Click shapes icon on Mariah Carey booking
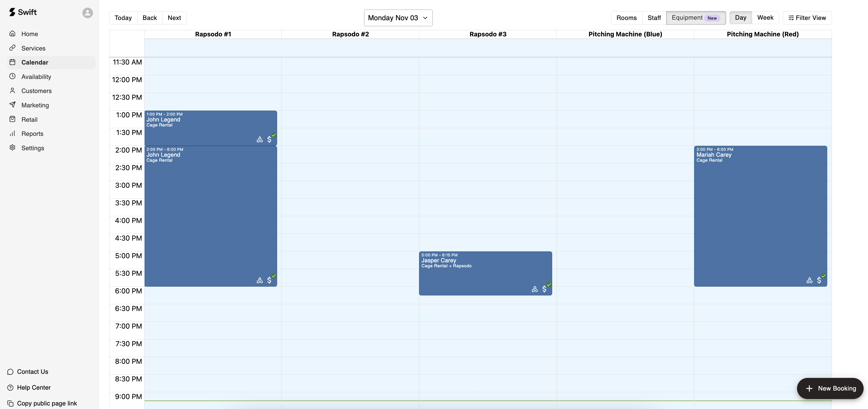 click(809, 280)
